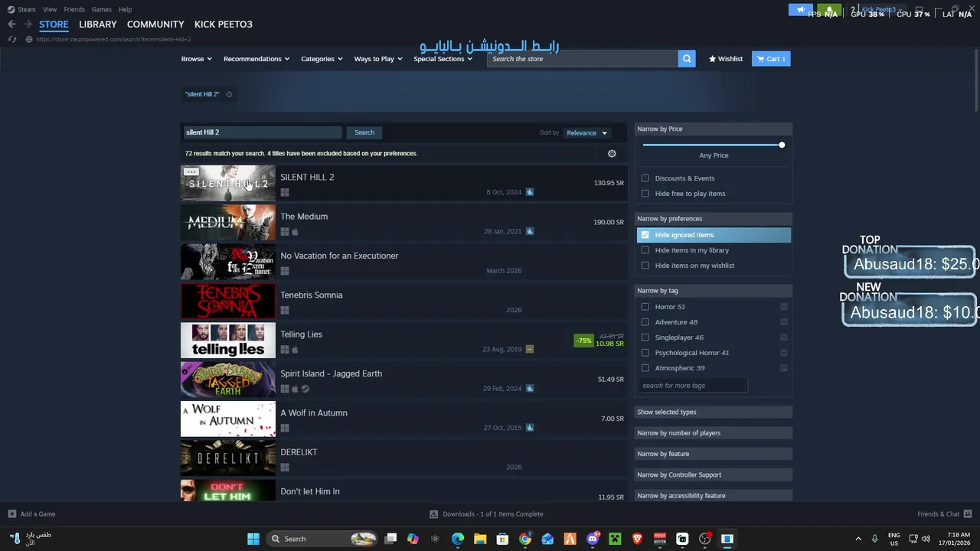The height and width of the screenshot is (551, 980).
Task: Check Hide items on my wishlist
Action: [645, 266]
